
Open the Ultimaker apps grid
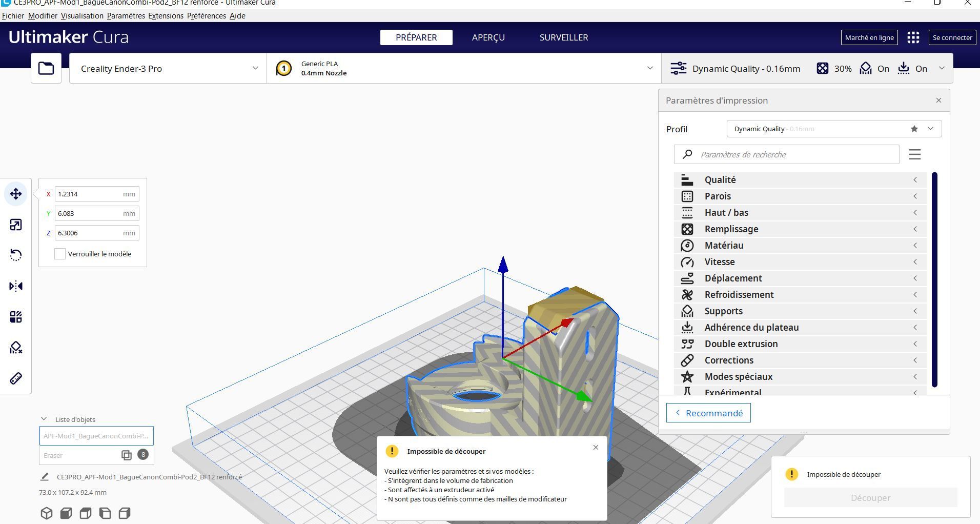(913, 37)
